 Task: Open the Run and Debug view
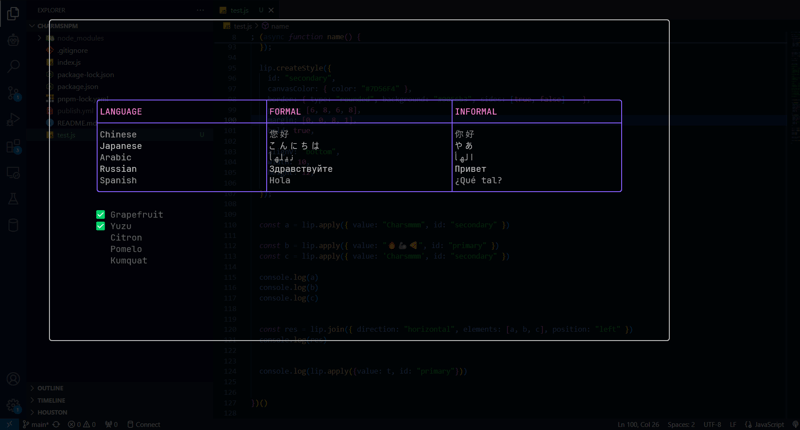[13, 120]
